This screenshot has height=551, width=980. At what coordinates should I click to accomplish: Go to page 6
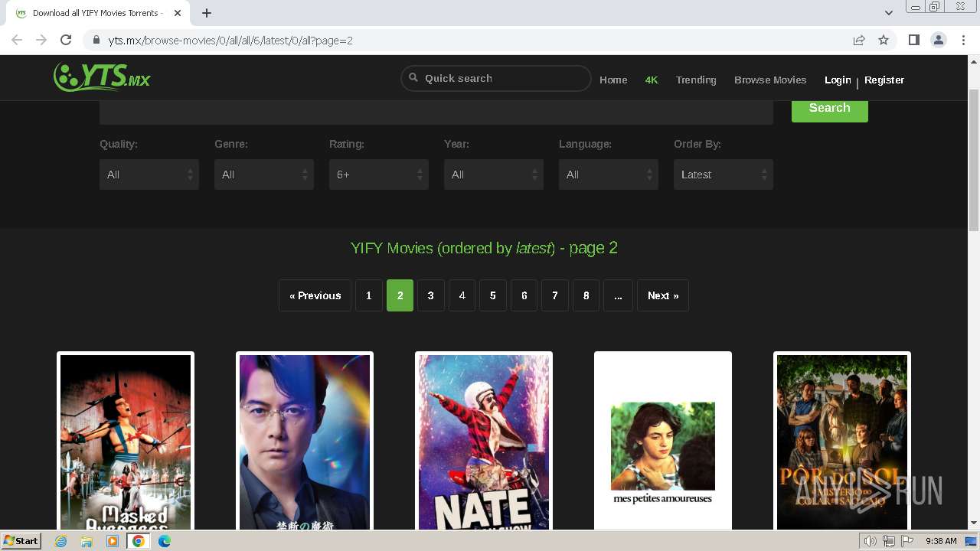point(524,295)
